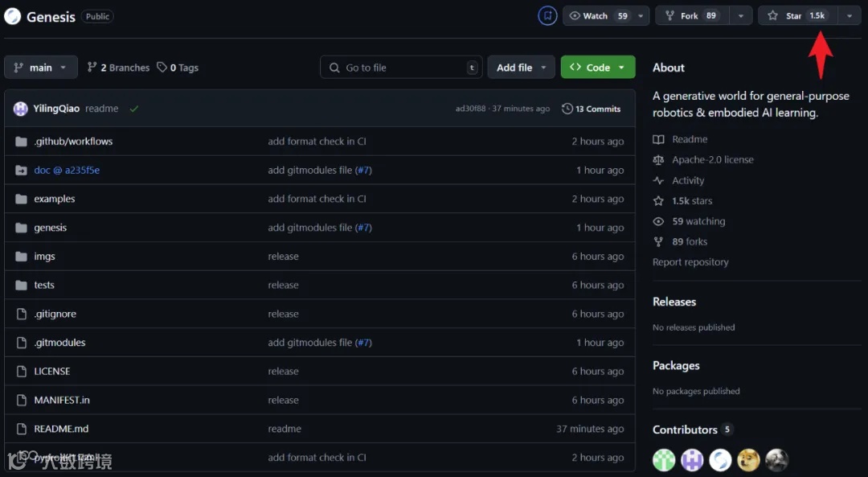Open the 'release' commit message for imgs
The image size is (868, 477).
(284, 257)
